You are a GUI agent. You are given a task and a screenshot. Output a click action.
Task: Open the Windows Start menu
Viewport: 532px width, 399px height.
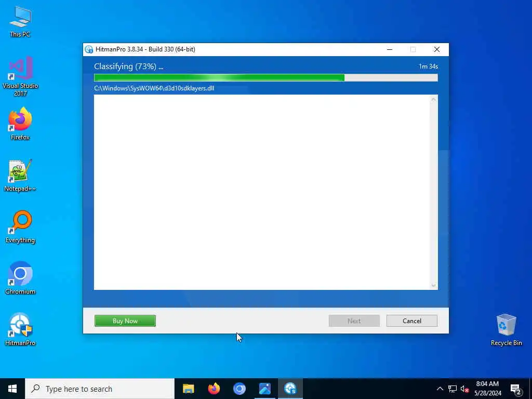tap(12, 389)
